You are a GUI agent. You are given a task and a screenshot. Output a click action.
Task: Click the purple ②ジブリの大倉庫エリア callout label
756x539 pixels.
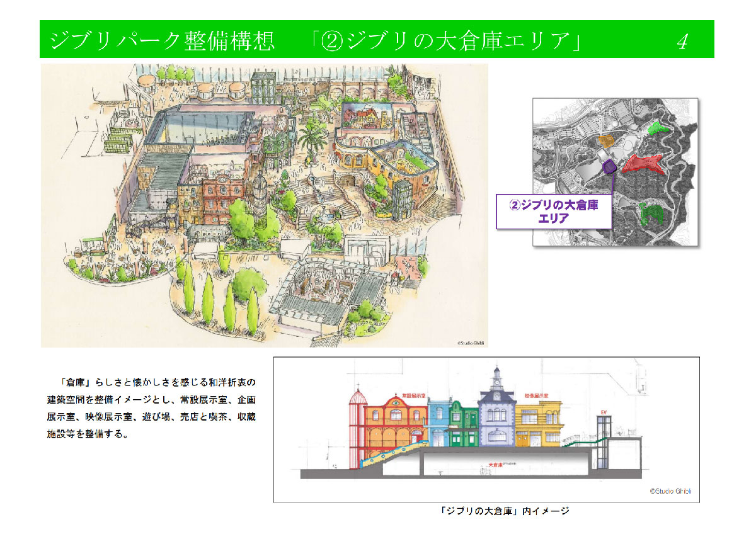click(x=554, y=212)
